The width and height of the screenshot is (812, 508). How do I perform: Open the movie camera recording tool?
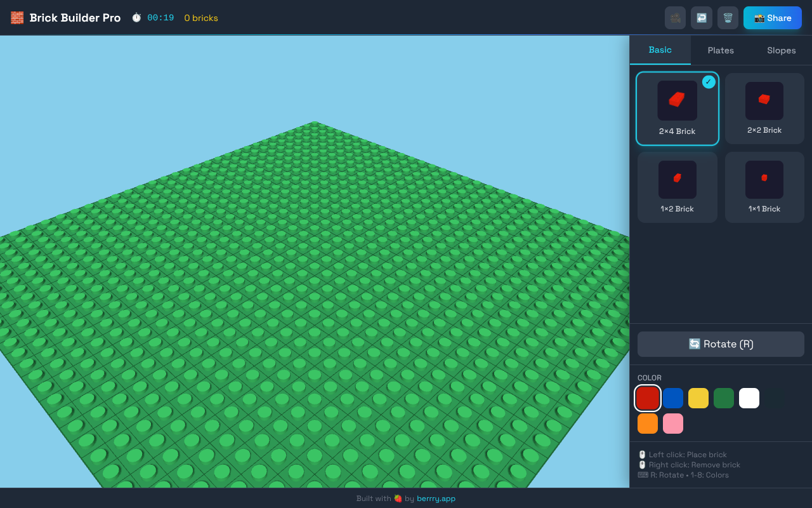click(x=675, y=18)
